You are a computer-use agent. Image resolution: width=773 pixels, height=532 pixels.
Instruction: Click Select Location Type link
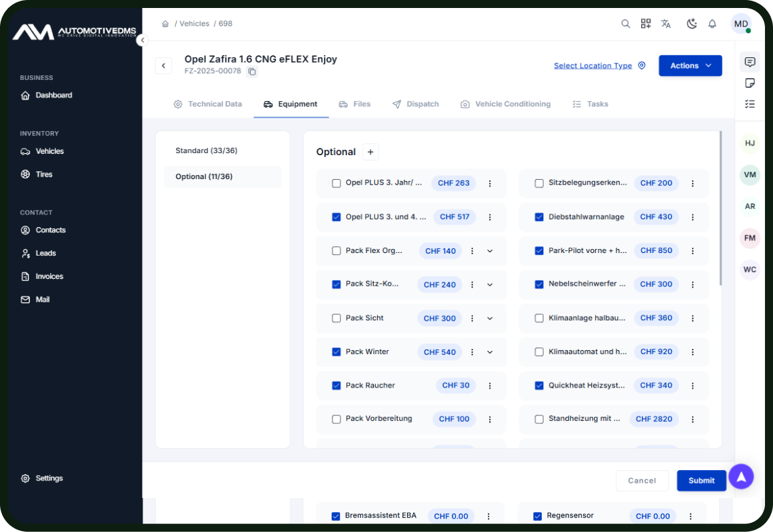[x=592, y=65]
